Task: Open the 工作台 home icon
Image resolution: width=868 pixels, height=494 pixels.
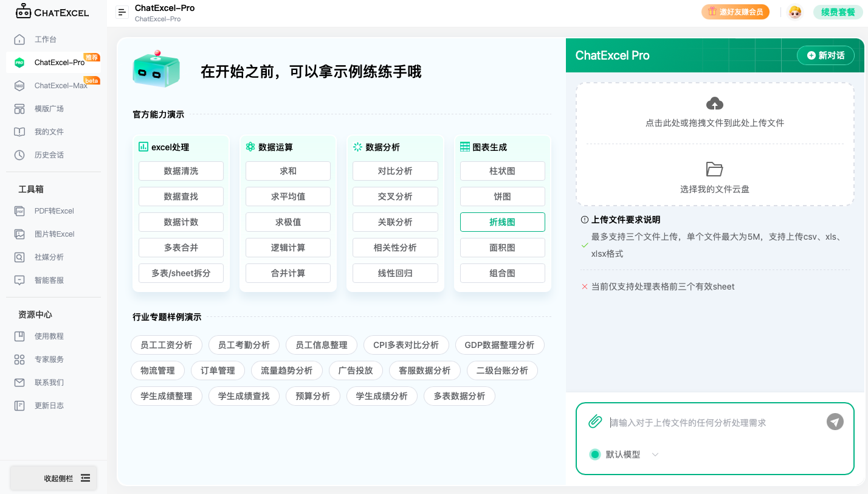Action: pos(20,40)
